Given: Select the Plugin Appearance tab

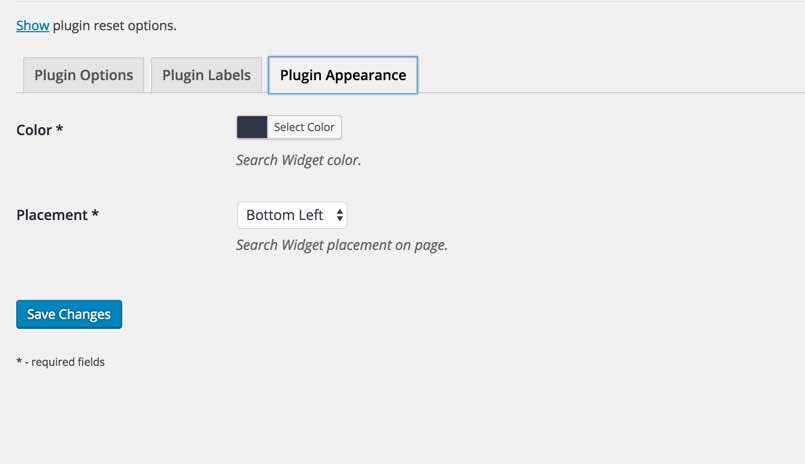Looking at the screenshot, I should pyautogui.click(x=343, y=75).
